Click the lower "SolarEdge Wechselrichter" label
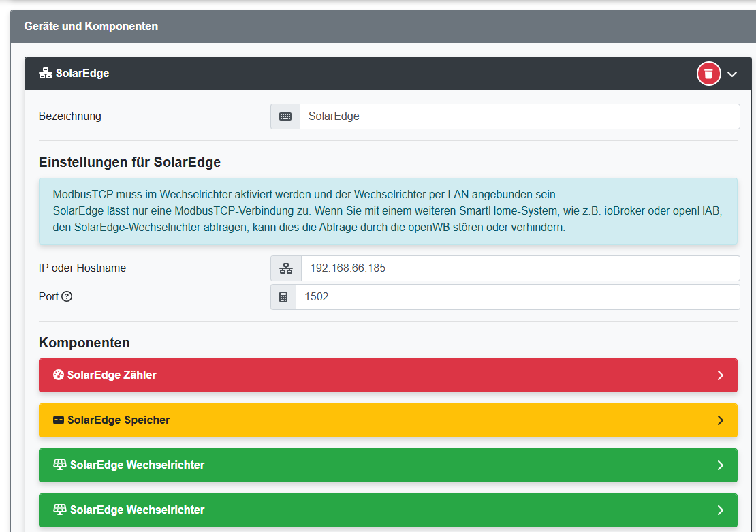Screen dimensions: 756x532 [138, 510]
